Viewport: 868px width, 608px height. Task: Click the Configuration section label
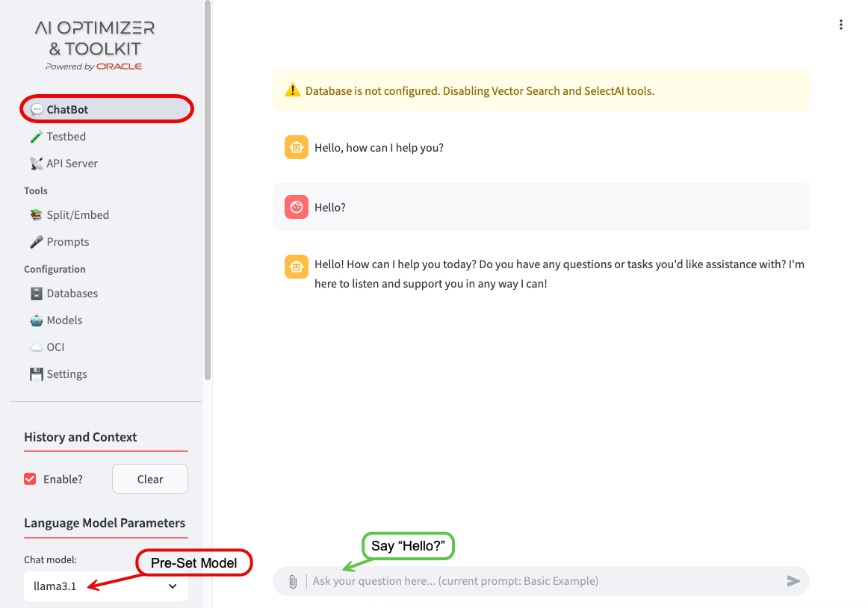click(55, 269)
